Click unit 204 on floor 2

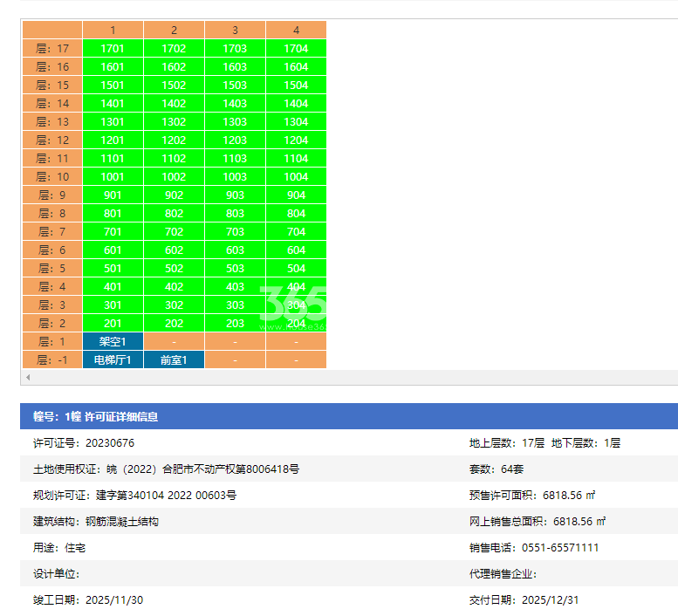pyautogui.click(x=296, y=324)
